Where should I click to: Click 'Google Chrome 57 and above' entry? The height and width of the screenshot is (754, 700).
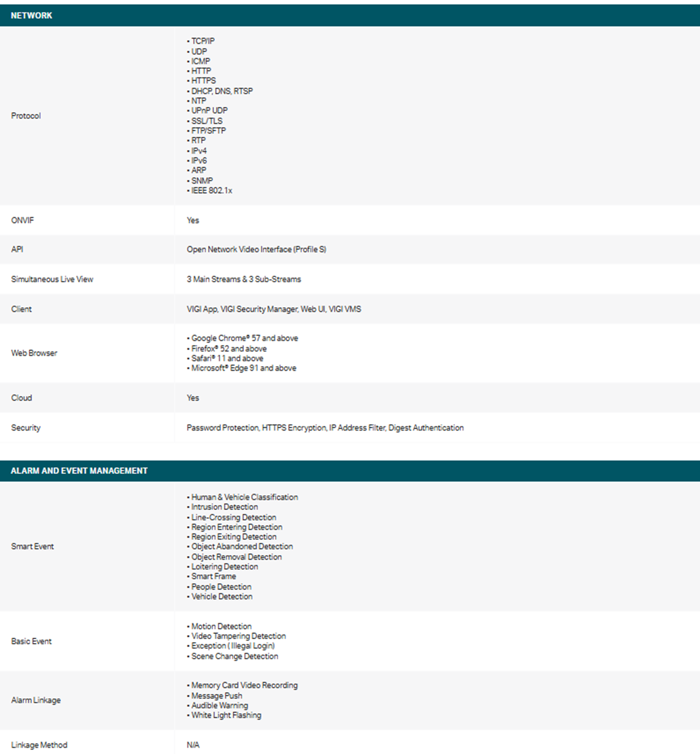(245, 338)
